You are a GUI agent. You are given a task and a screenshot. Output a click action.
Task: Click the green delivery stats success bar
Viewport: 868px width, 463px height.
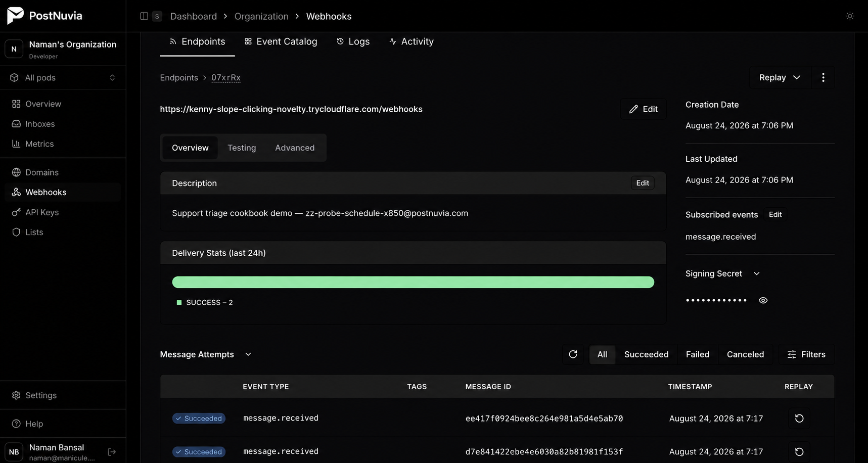click(413, 282)
